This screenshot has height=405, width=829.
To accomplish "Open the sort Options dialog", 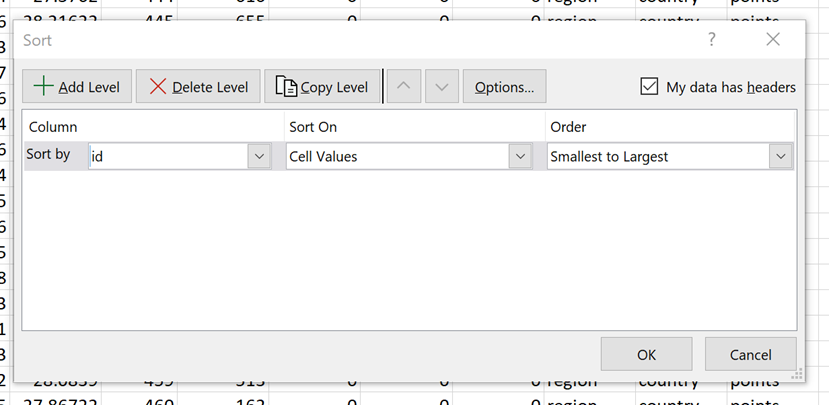I will point(504,87).
